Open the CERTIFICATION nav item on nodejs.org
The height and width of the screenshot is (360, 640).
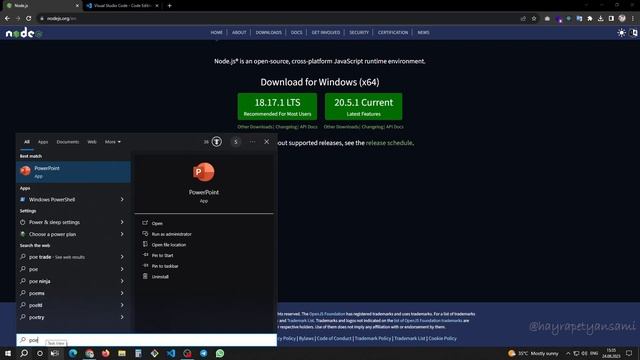[393, 32]
